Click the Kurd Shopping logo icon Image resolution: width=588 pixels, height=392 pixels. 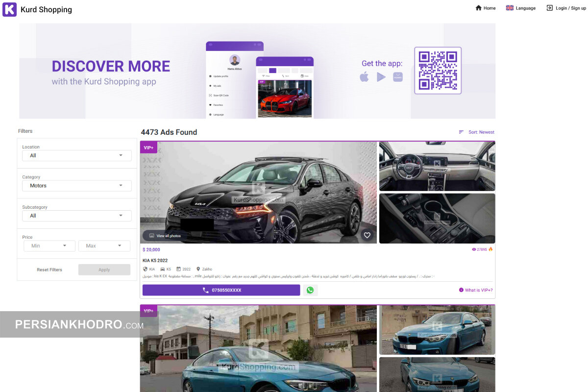[x=9, y=9]
